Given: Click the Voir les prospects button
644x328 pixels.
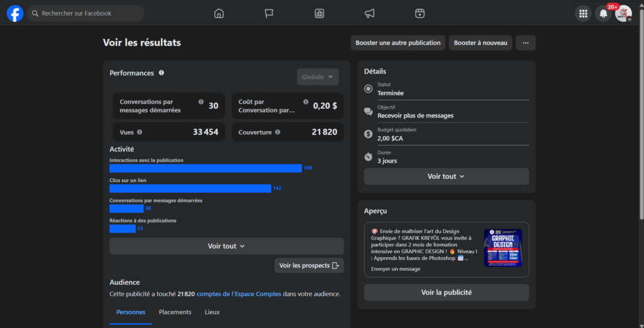Looking at the screenshot, I should click(309, 266).
